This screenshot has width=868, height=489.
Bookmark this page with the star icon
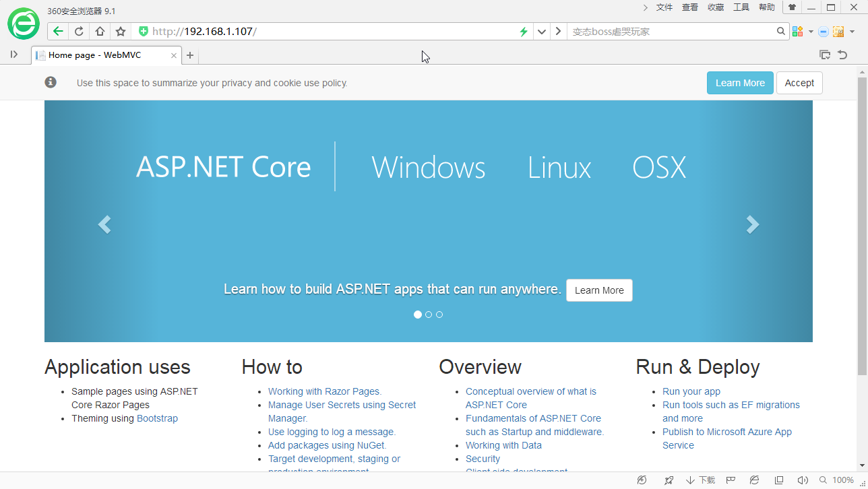[x=121, y=31]
